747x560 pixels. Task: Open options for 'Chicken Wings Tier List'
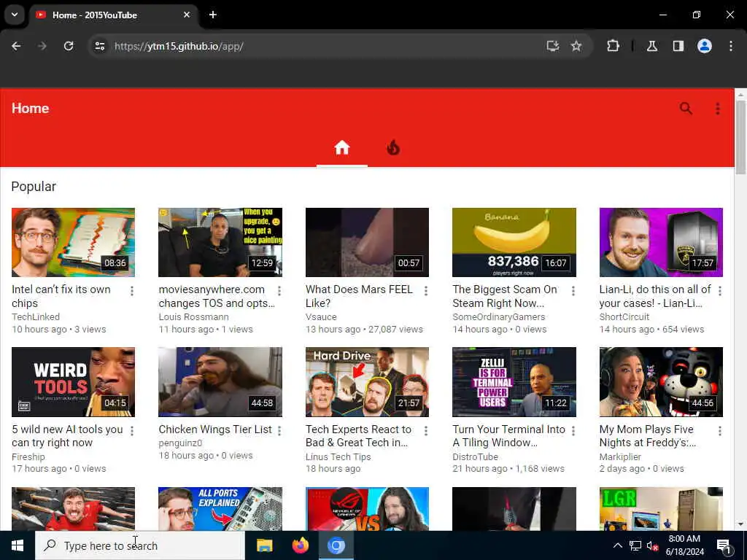(x=279, y=430)
